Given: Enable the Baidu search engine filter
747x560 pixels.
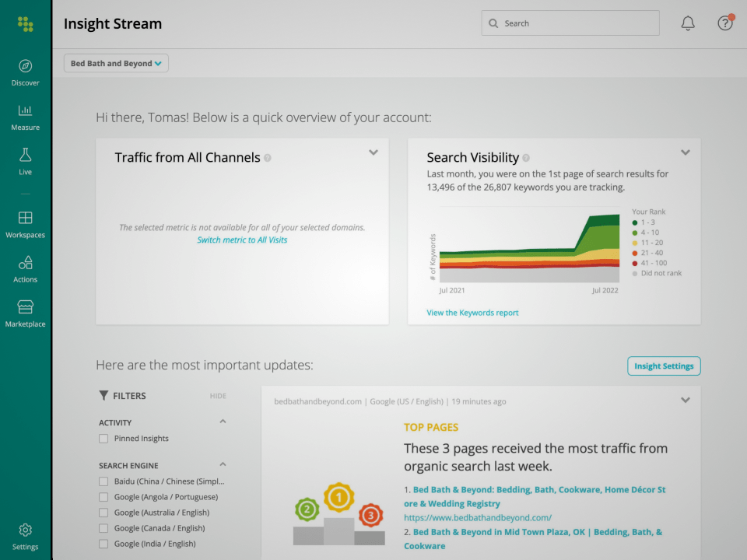Looking at the screenshot, I should point(102,481).
